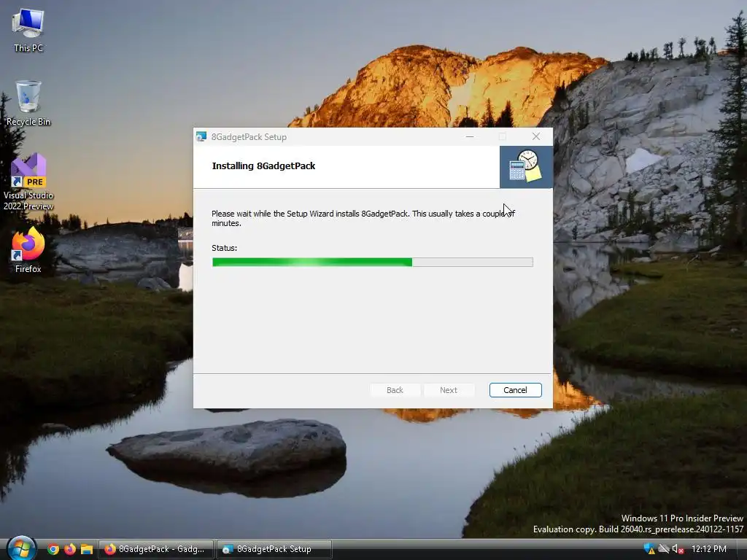Click the gadget clock and calculator banner image
The width and height of the screenshot is (747, 560).
tap(526, 167)
